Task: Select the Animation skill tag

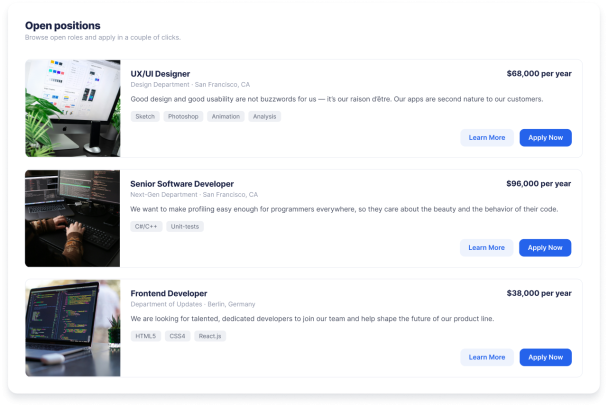Action: click(x=226, y=117)
